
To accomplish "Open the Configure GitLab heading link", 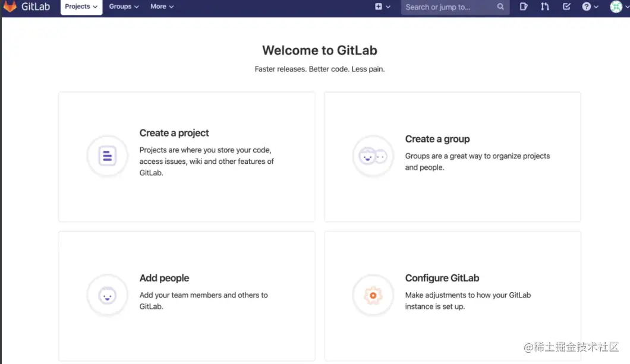I will (x=442, y=278).
